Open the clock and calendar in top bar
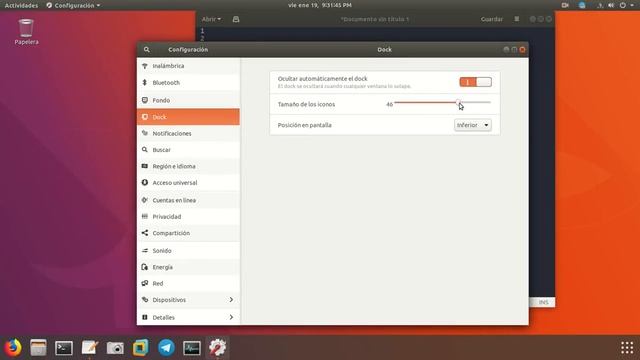This screenshot has height=360, width=640. 320,5
